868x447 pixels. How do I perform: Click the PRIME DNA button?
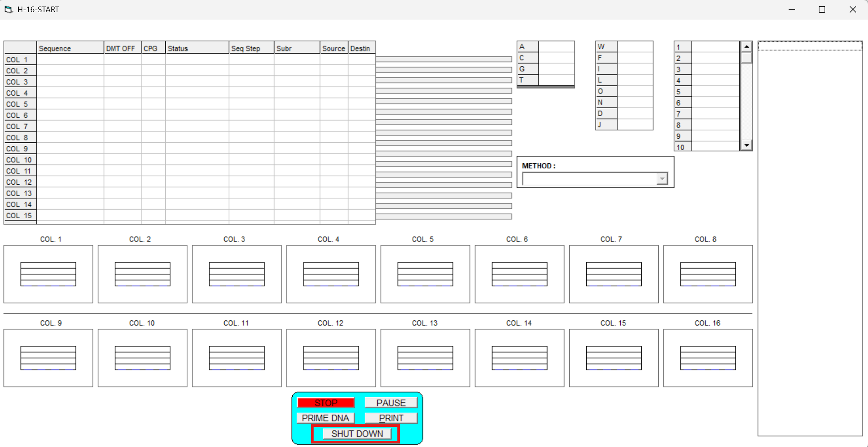[325, 418]
